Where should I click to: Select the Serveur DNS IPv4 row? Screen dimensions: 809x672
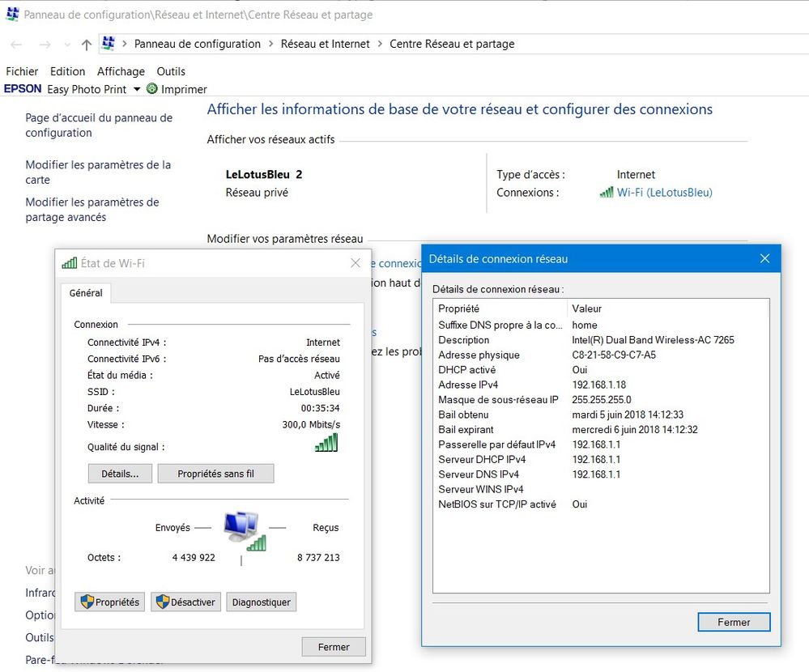(x=601, y=474)
